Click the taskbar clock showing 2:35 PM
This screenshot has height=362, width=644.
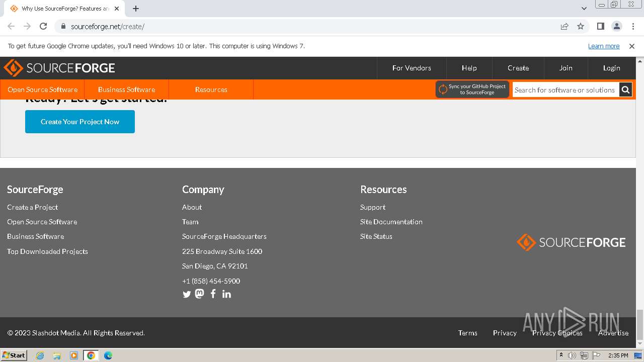(x=618, y=355)
